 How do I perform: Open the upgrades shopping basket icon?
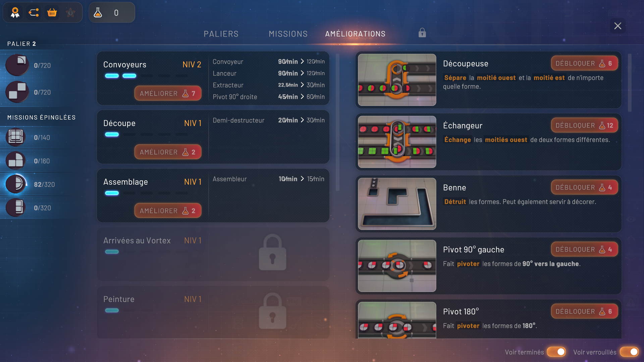click(x=52, y=13)
